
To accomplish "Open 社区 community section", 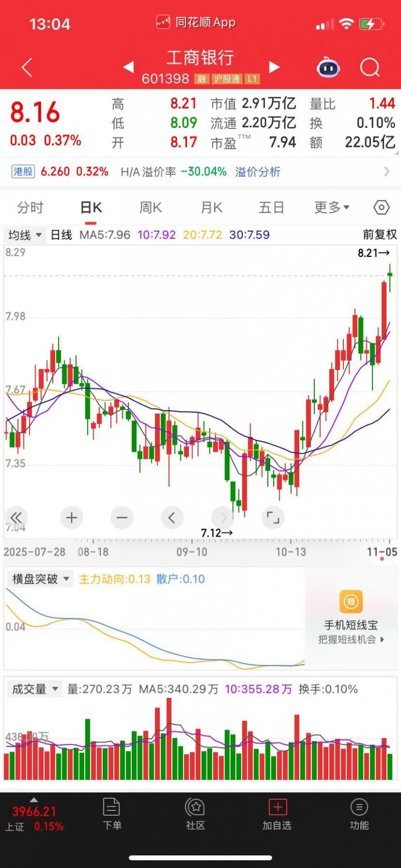I will [195, 814].
